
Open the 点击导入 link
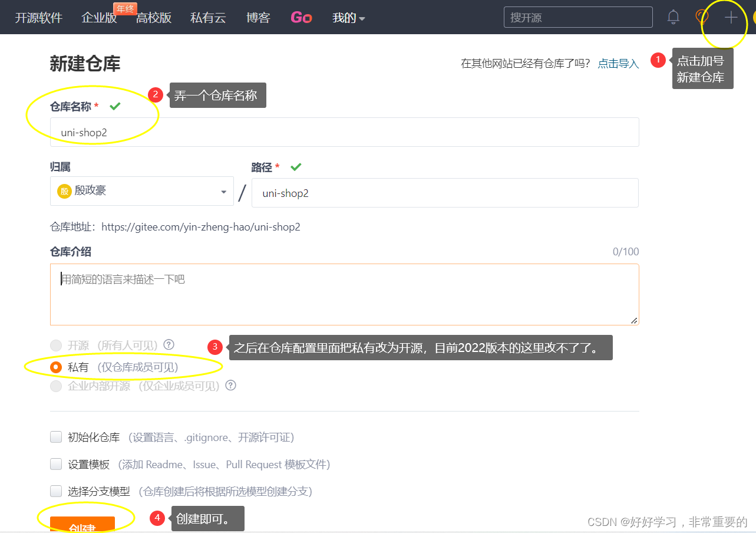coord(618,64)
